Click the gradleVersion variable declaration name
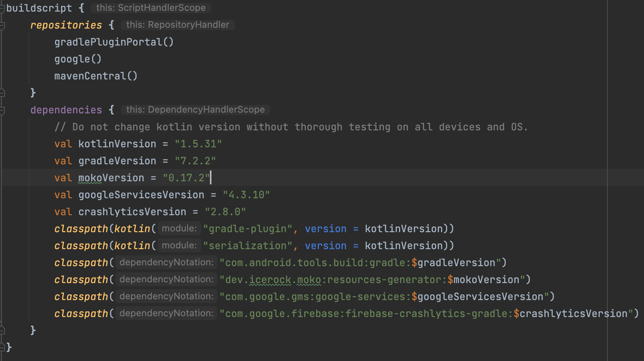 click(117, 161)
